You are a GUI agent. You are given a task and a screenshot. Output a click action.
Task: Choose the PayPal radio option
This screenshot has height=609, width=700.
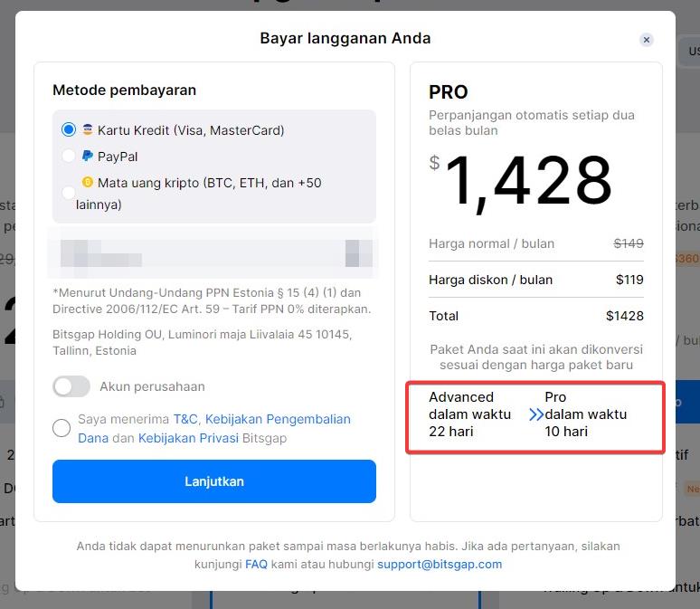(69, 156)
